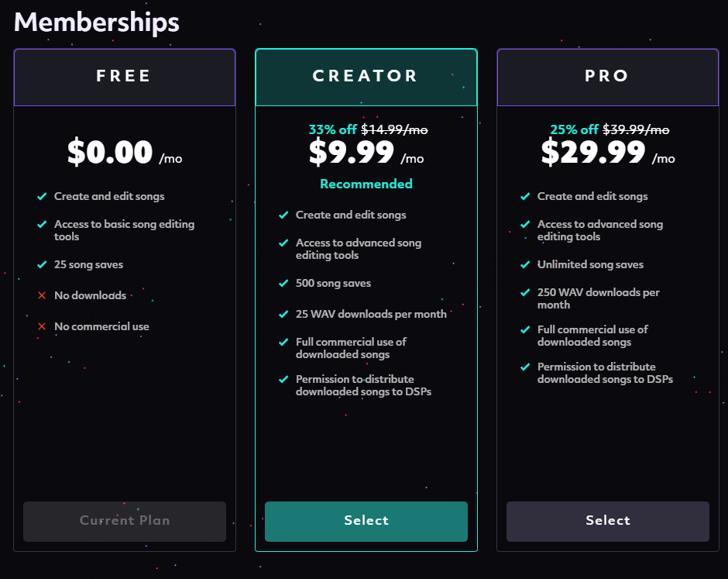Click the $9.99 Creator price

click(x=352, y=152)
